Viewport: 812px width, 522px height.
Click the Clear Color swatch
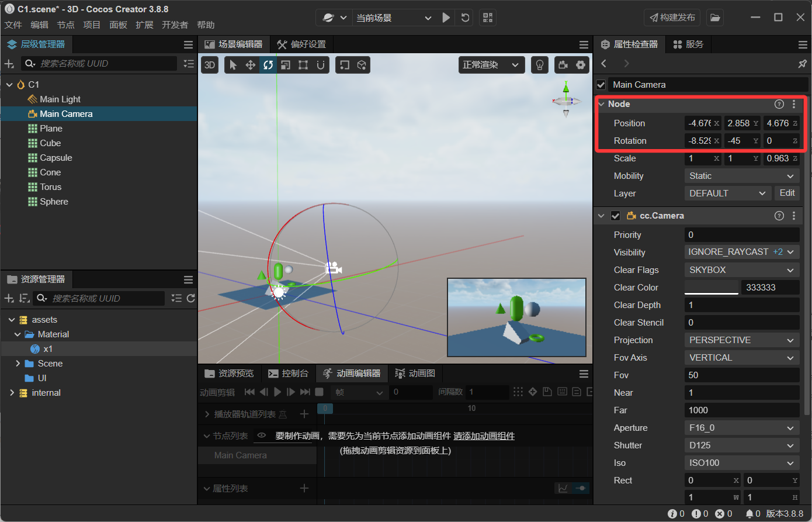[712, 288]
